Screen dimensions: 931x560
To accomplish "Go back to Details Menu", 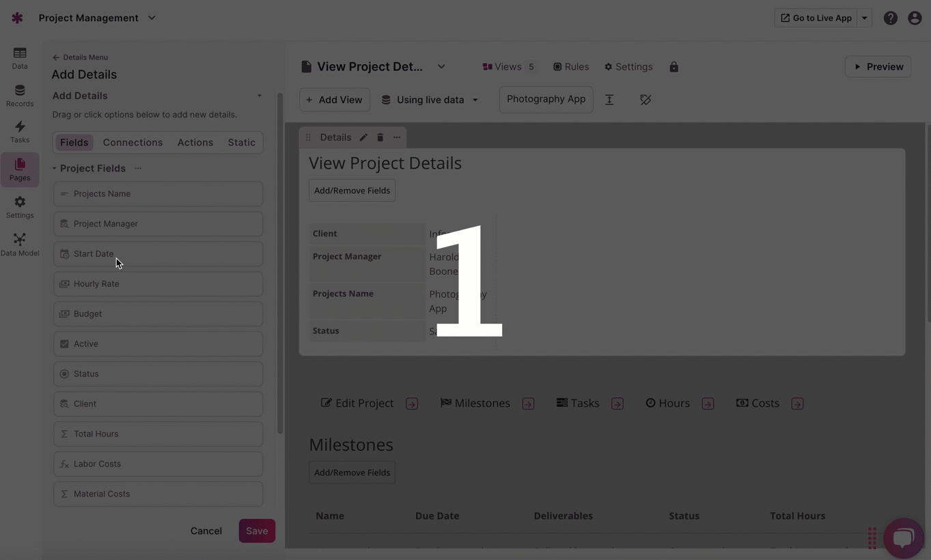I will 80,57.
